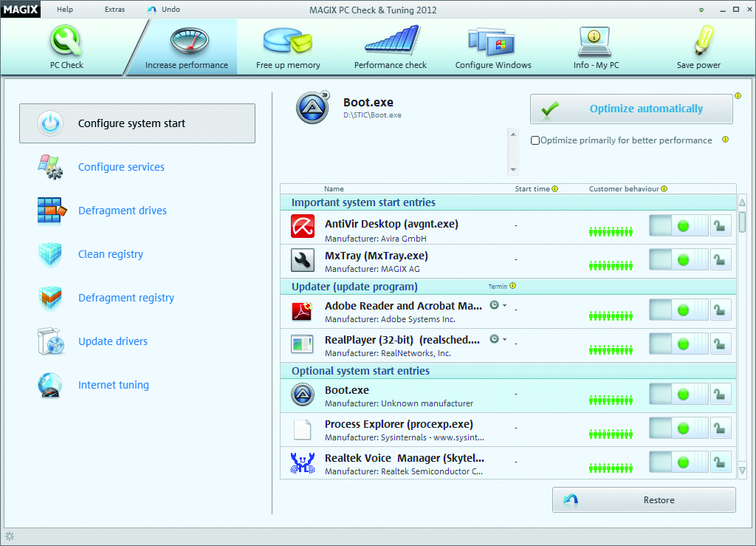
Task: Open Configure services link
Action: (122, 167)
